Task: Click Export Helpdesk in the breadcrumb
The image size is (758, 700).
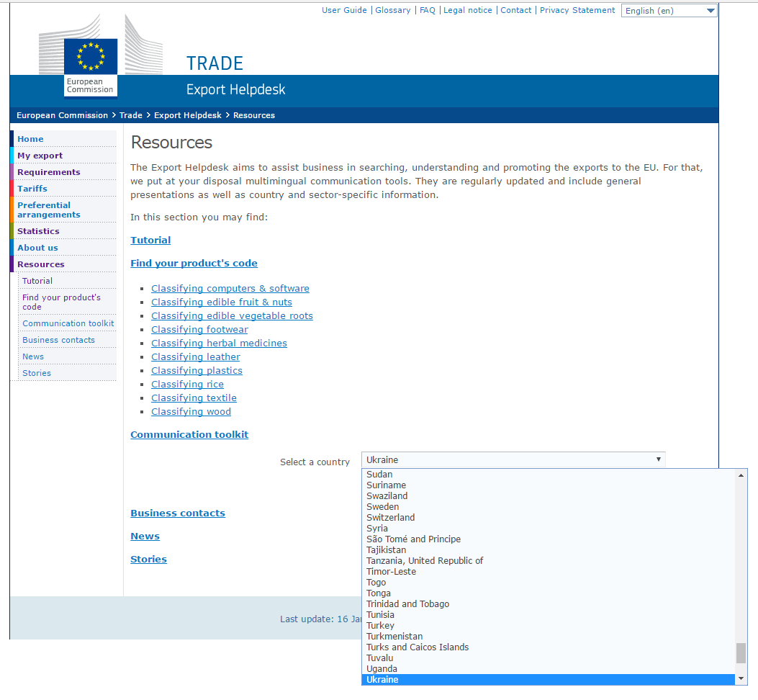Action: point(189,115)
